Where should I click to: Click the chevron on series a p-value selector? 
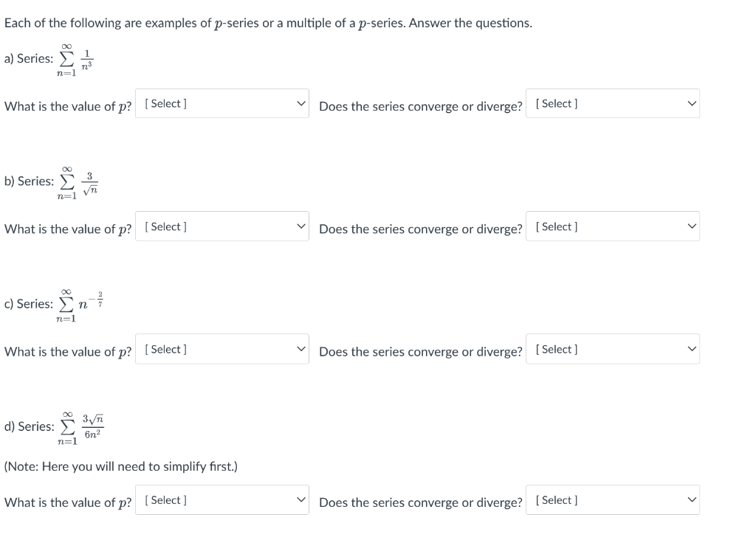pyautogui.click(x=301, y=103)
